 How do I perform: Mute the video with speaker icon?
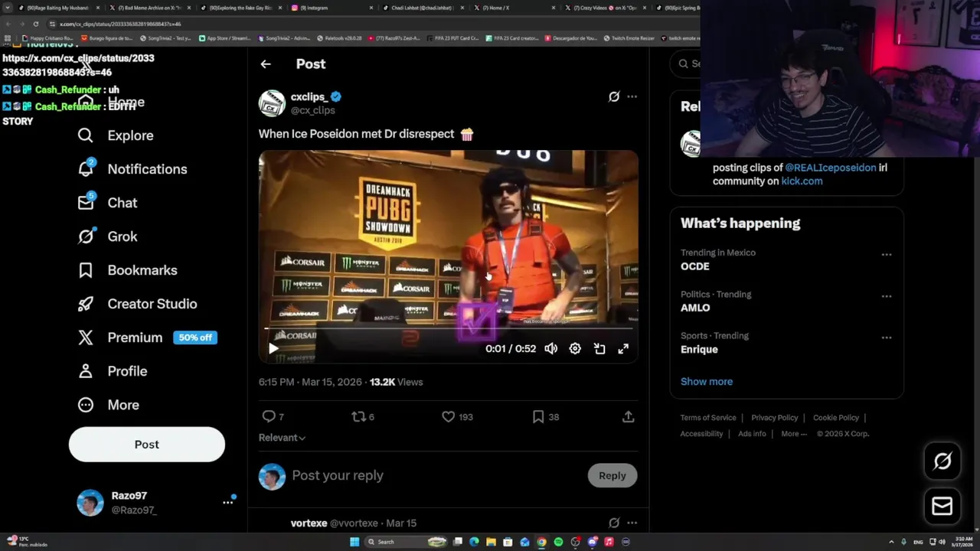(x=550, y=349)
